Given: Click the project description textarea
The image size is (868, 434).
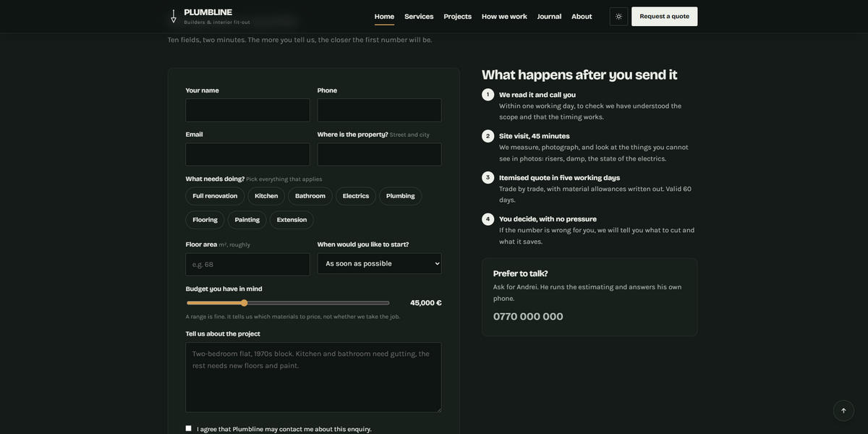Looking at the screenshot, I should click(x=313, y=378).
